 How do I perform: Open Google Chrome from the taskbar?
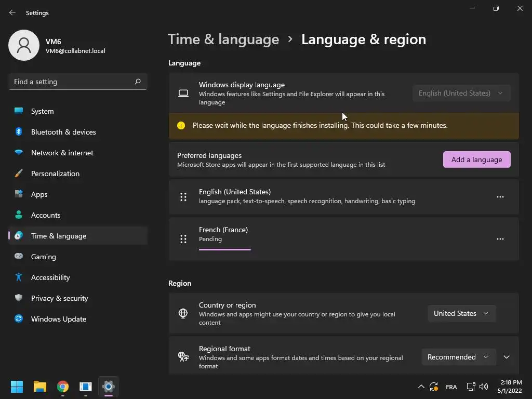[x=63, y=387]
